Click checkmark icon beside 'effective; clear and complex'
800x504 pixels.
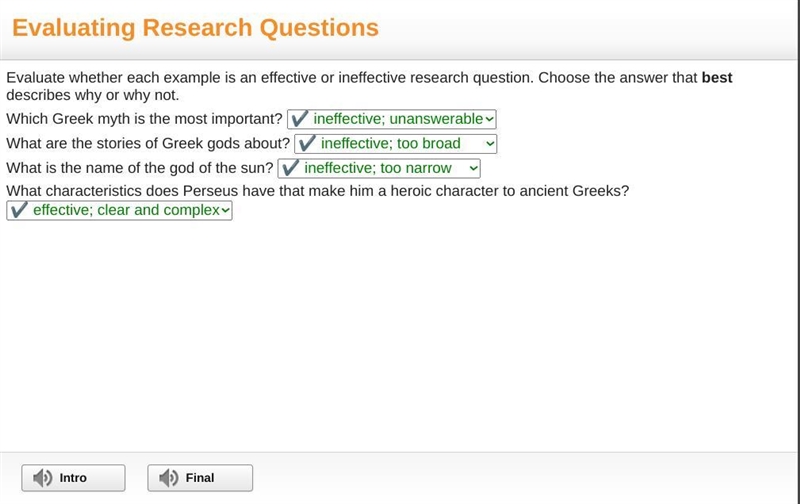coord(19,210)
